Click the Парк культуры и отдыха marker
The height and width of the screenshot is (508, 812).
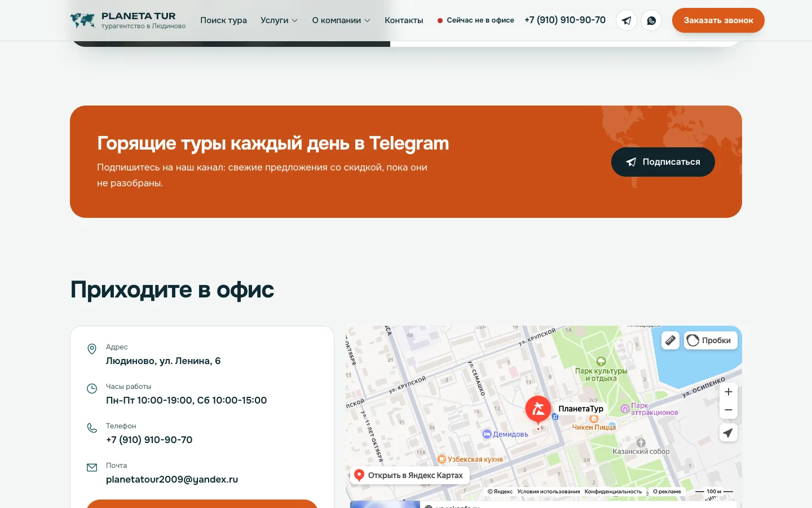click(x=601, y=361)
